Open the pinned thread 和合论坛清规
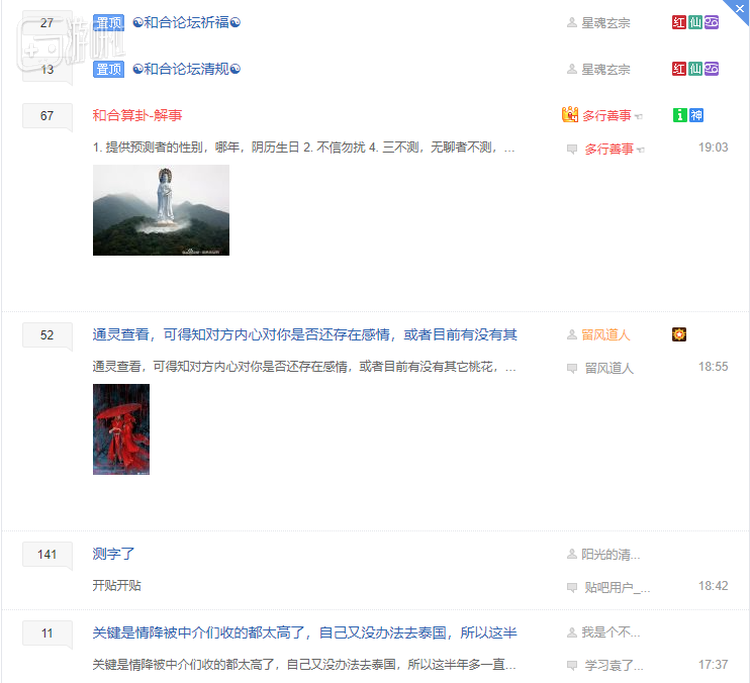 click(x=186, y=69)
